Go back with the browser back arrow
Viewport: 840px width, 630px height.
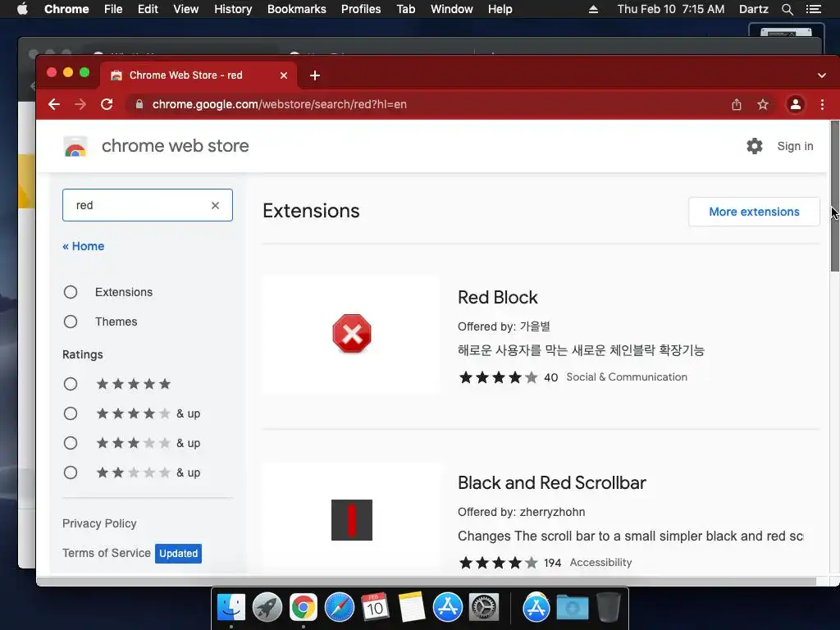(x=53, y=104)
